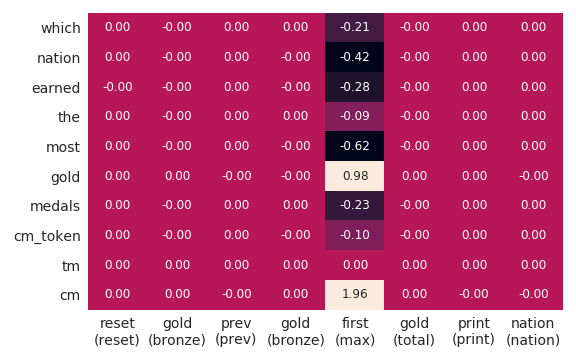Click the 'earned' row label

[x=56, y=88]
